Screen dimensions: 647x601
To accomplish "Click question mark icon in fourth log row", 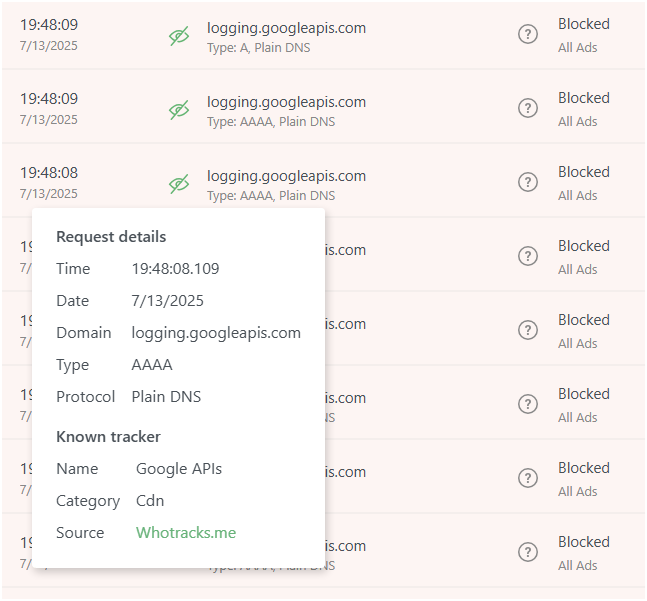I will coord(527,256).
